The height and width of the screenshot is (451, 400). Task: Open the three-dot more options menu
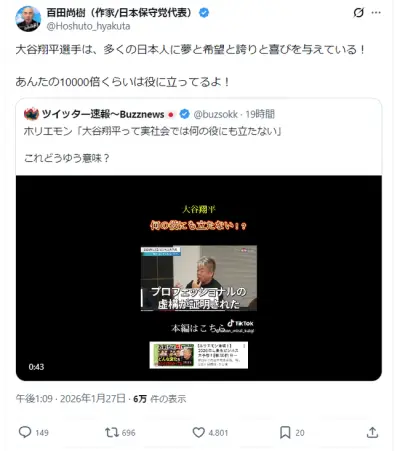pyautogui.click(x=376, y=13)
